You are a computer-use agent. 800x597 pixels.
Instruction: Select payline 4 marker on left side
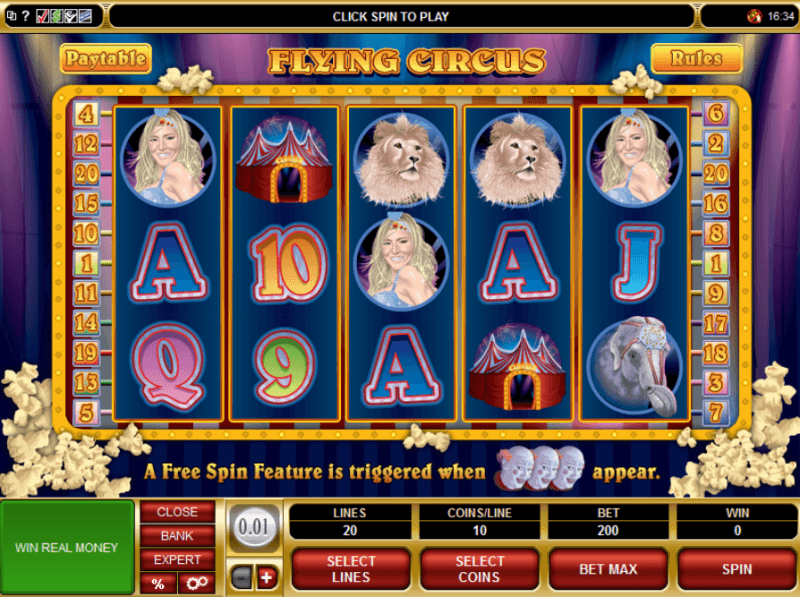pyautogui.click(x=86, y=114)
